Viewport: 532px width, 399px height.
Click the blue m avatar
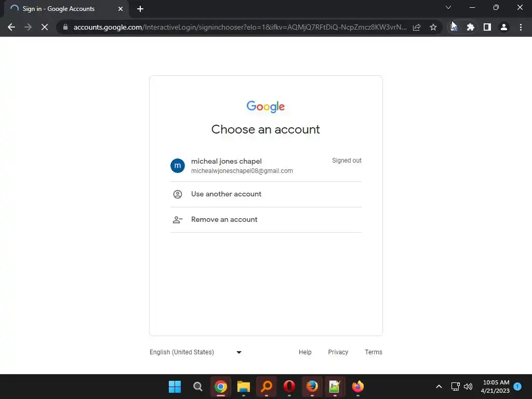pos(178,166)
